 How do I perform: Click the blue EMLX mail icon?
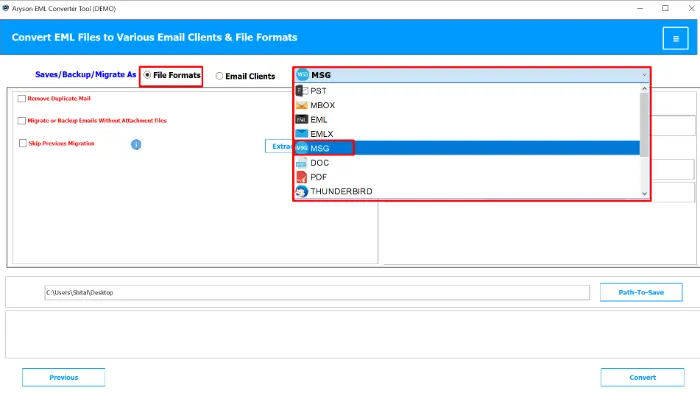pos(302,133)
